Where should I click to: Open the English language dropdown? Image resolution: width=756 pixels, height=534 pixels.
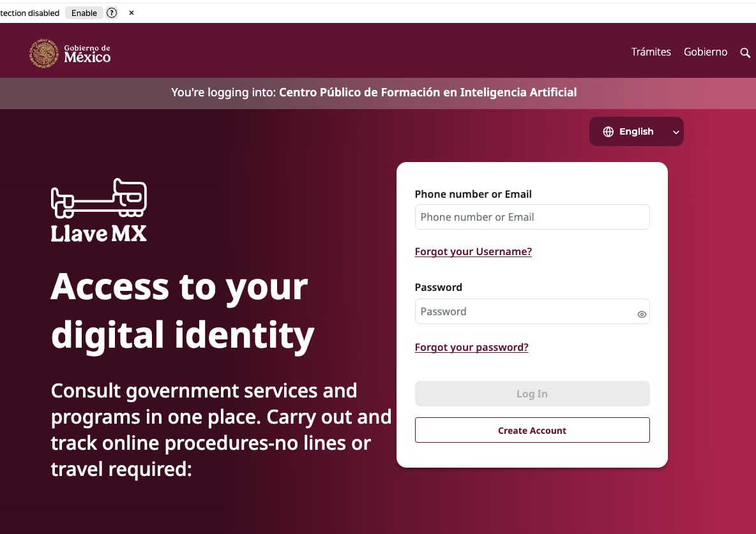click(x=636, y=131)
